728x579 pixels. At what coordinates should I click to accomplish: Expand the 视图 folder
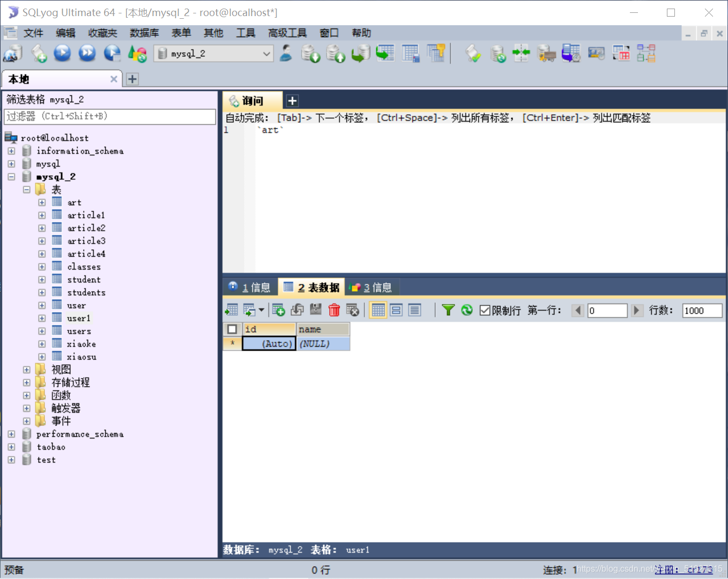pyautogui.click(x=26, y=370)
